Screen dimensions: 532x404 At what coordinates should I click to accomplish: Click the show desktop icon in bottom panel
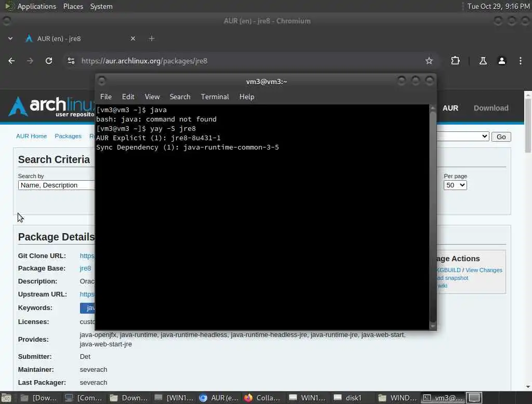click(x=6, y=398)
